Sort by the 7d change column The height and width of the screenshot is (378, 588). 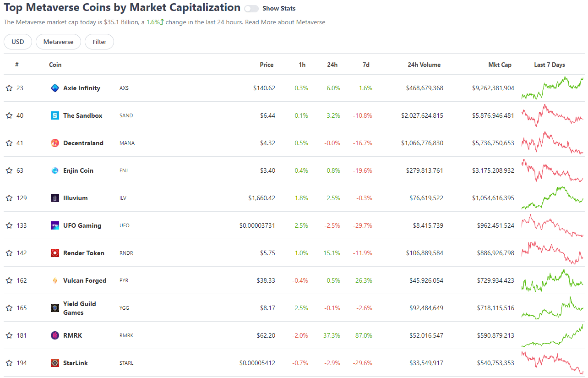click(x=366, y=65)
